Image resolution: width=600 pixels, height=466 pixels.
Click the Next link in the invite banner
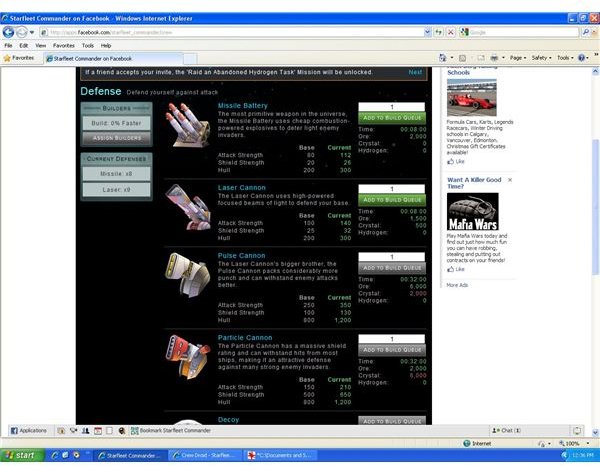click(415, 72)
